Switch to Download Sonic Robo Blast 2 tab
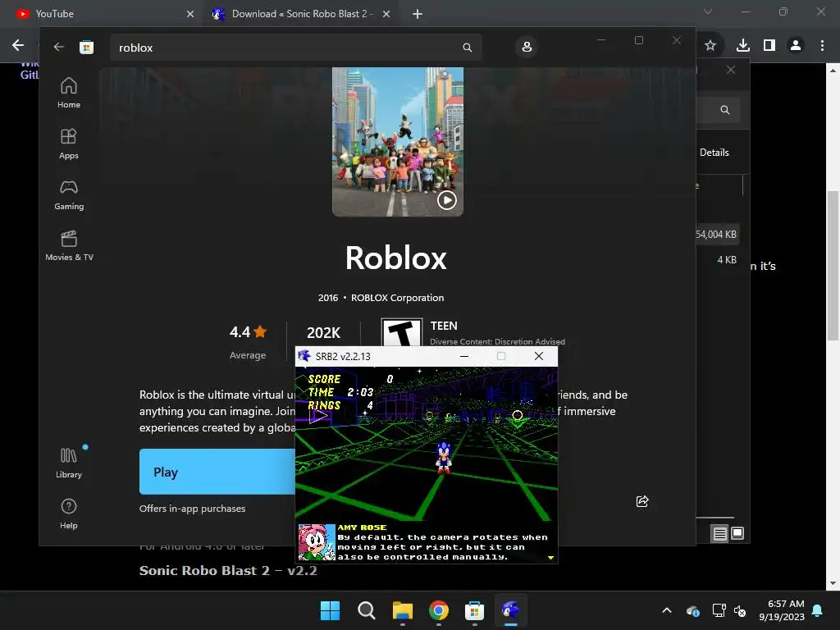 [300, 14]
